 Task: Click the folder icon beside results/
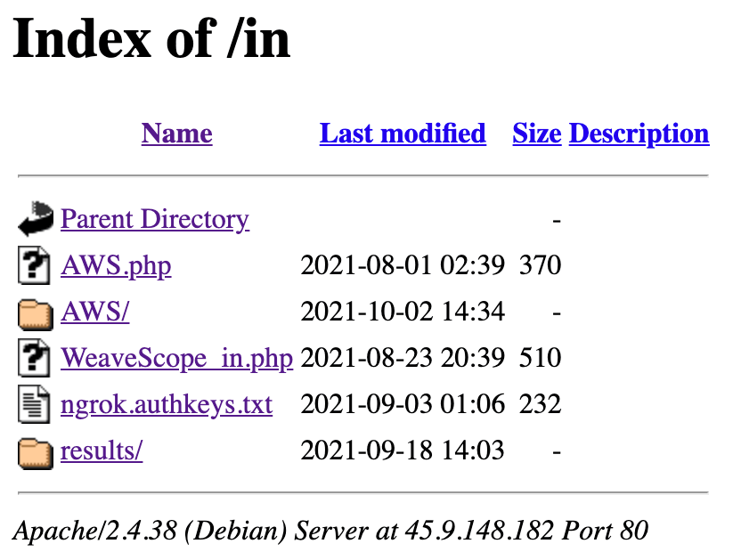[36, 451]
